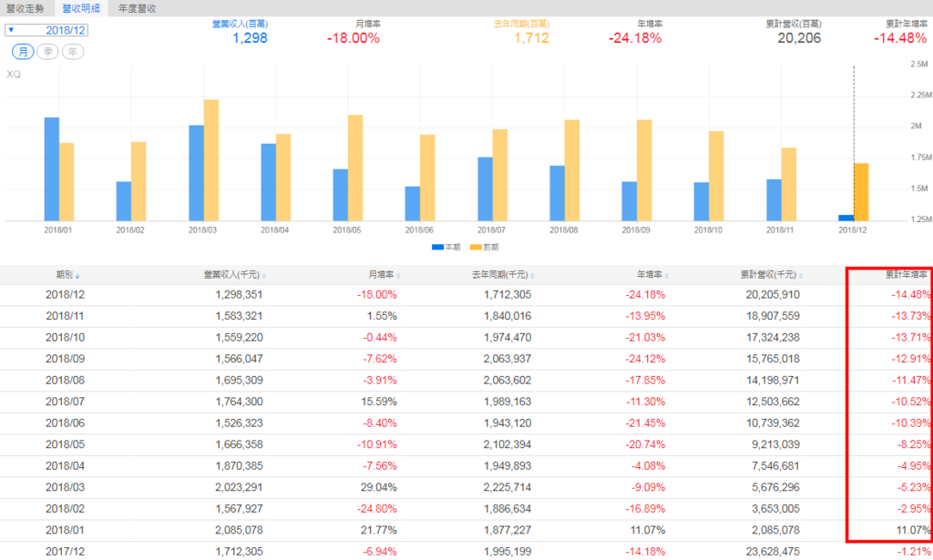Select the 2018/09 row period cell
933x560 pixels.
coord(65,359)
